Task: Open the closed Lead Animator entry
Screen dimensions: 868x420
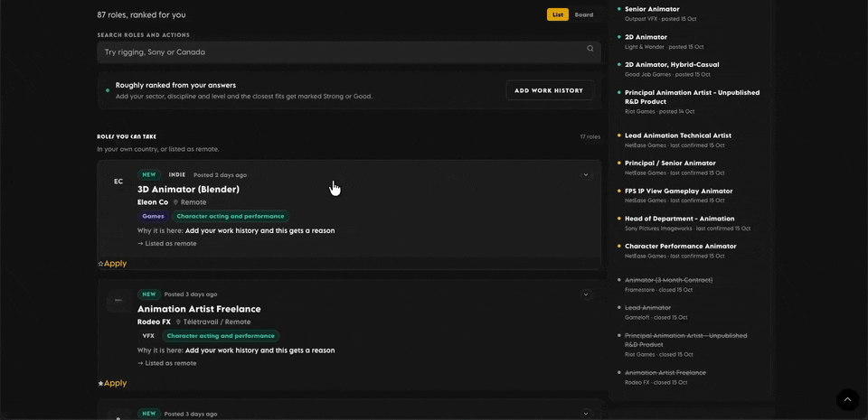Action: [647, 307]
